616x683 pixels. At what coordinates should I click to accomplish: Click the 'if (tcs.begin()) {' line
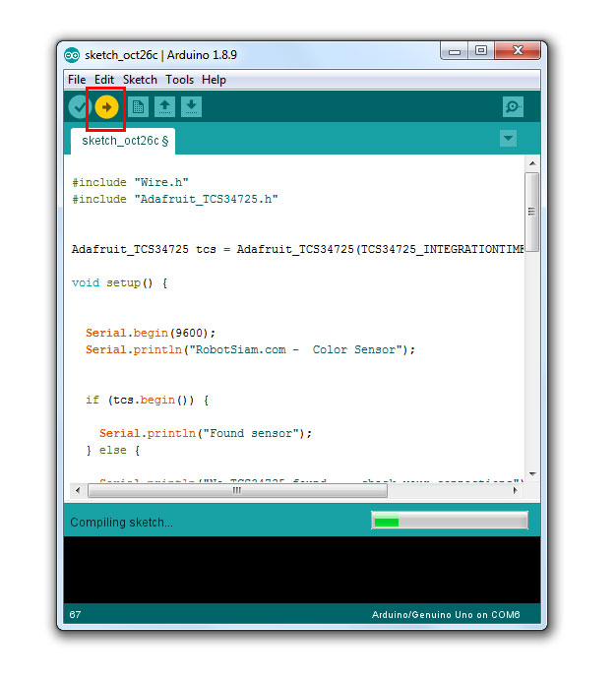click(x=148, y=400)
